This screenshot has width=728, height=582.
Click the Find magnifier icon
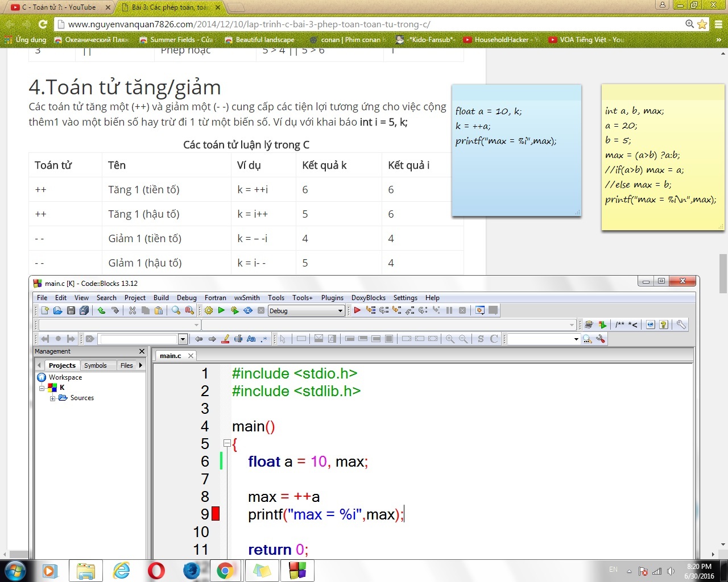[176, 310]
